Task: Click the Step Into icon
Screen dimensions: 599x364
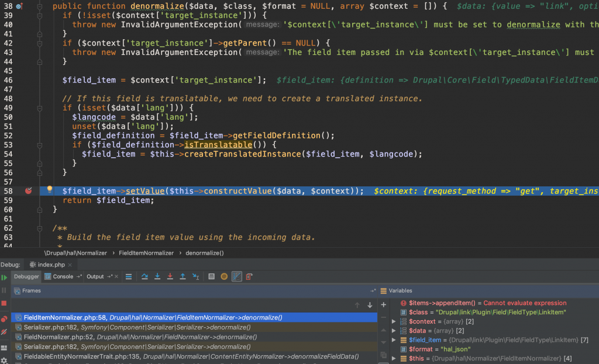Action: [x=157, y=276]
